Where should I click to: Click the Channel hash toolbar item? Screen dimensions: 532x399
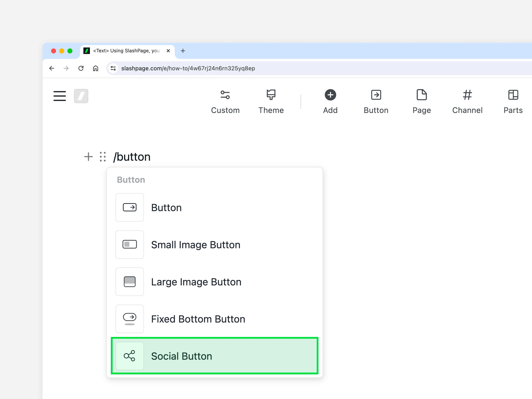pos(467,102)
